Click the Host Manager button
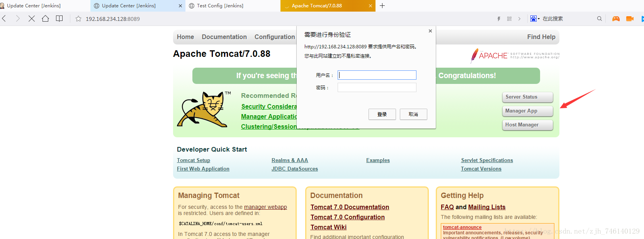Screen dimensions: 644x239 pyautogui.click(x=527, y=125)
